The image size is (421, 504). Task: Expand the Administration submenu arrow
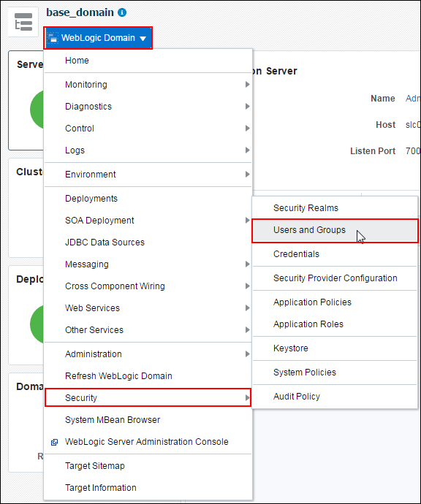[x=247, y=354]
